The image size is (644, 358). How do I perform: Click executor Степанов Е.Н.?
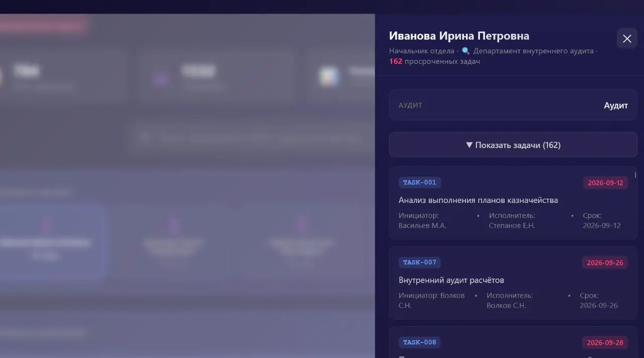tap(512, 221)
